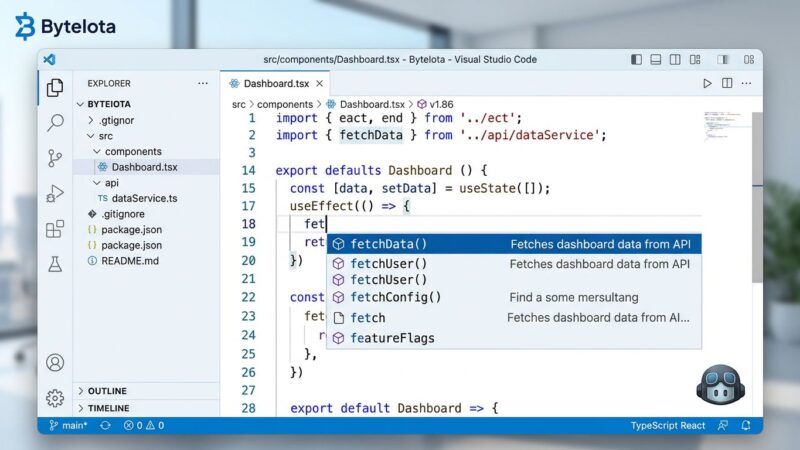Open Dashboard.tsx in explorer tree
This screenshot has width=800, height=450.
(x=146, y=167)
